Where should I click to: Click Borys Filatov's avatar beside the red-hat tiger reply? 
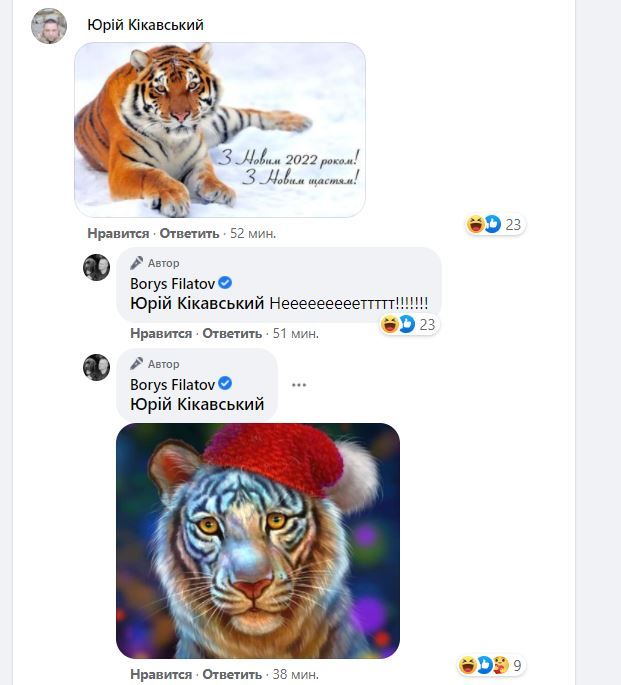click(x=96, y=367)
